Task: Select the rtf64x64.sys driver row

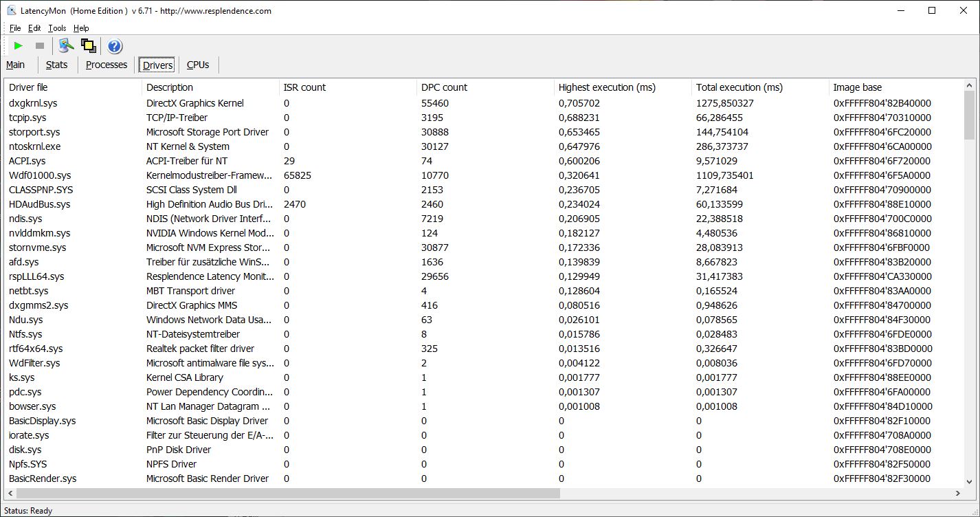Action: pos(484,349)
